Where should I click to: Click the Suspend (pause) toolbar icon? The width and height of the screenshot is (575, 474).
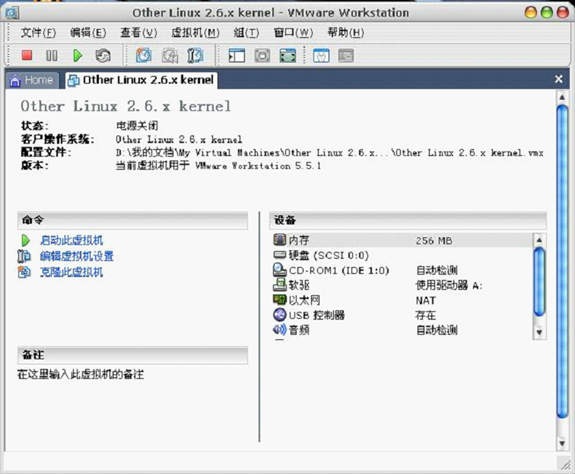pyautogui.click(x=52, y=56)
